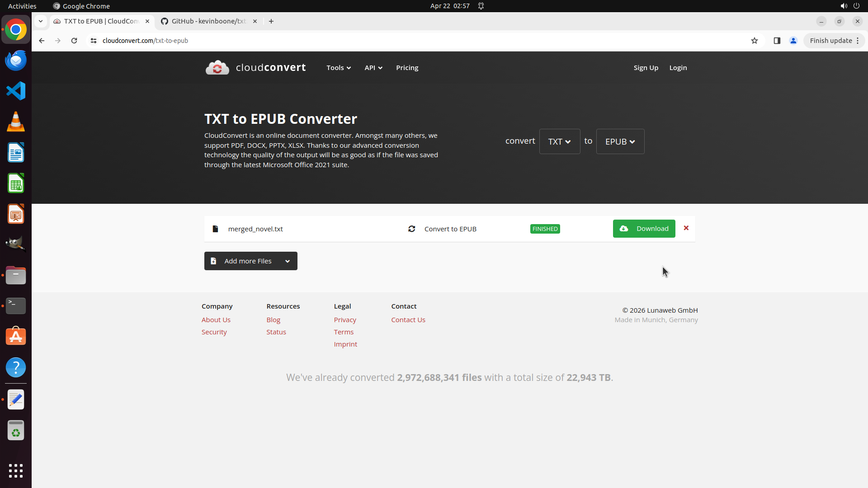Open the Pricing link
Viewport: 868px width, 488px height.
coord(407,68)
